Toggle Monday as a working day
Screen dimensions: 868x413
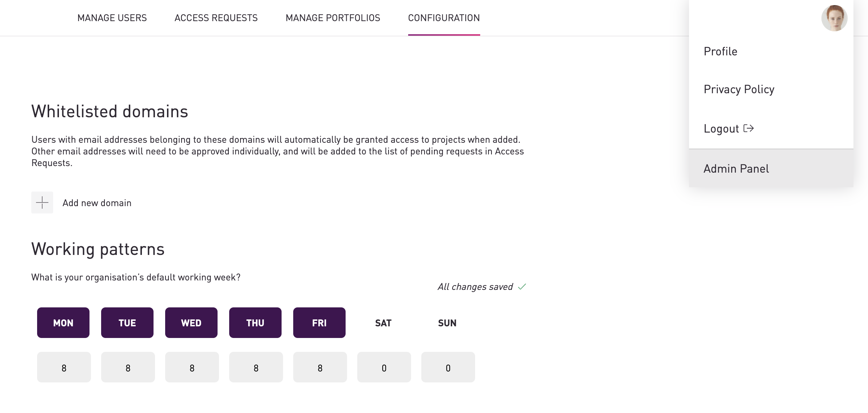[x=63, y=323]
